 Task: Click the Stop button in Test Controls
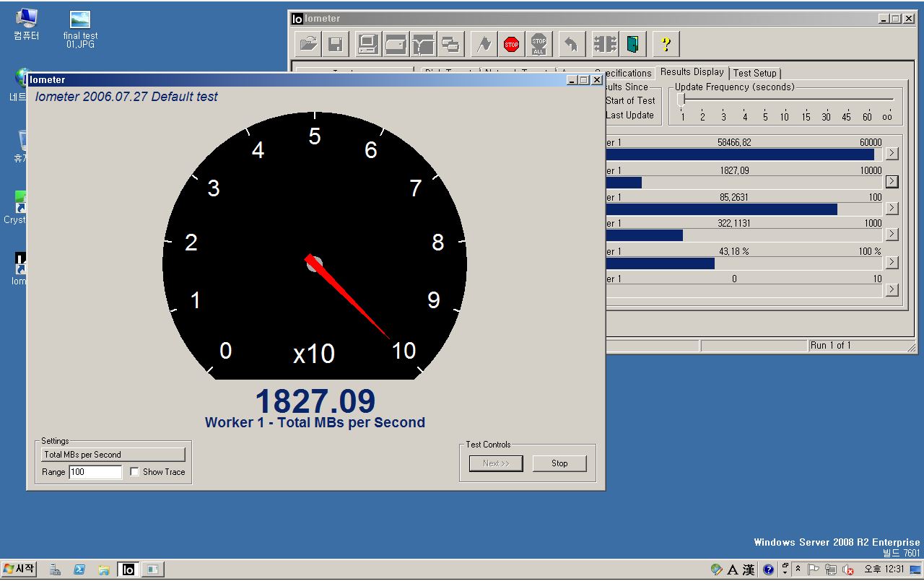559,463
